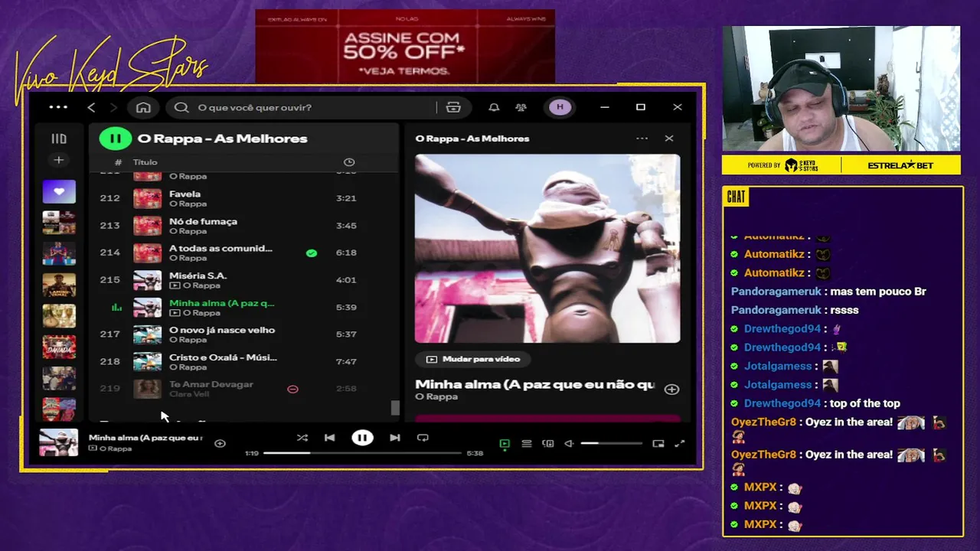
Task: Toggle the green saved checkmark on track 214
Action: point(312,253)
